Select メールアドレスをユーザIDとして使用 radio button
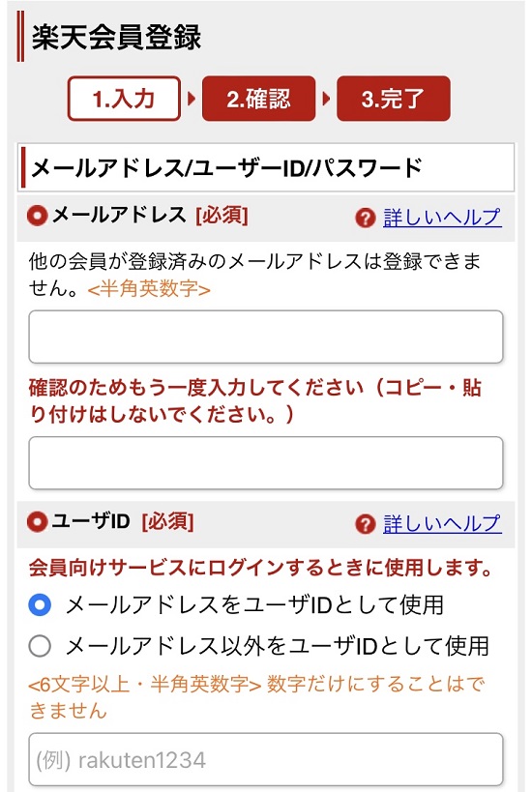532x792 pixels. pos(40,604)
